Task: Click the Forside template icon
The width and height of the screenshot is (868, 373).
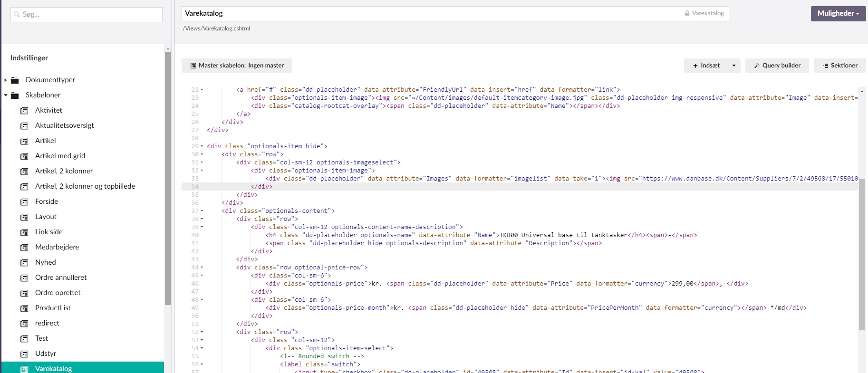Action: click(x=24, y=202)
